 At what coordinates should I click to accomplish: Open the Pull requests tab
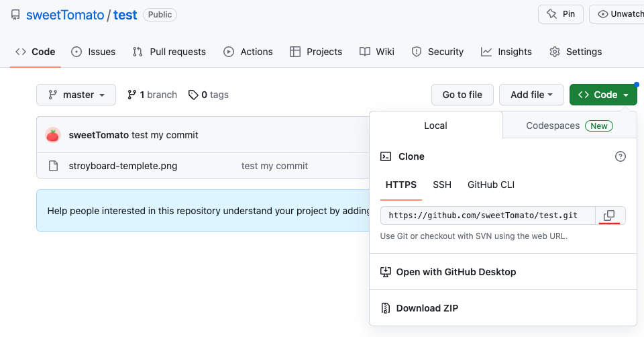coord(169,52)
